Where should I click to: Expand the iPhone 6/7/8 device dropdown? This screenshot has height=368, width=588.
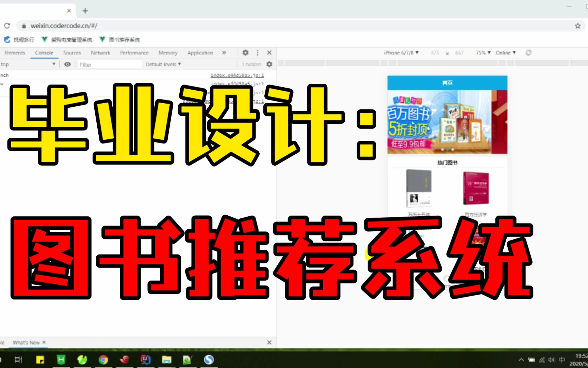tap(401, 53)
